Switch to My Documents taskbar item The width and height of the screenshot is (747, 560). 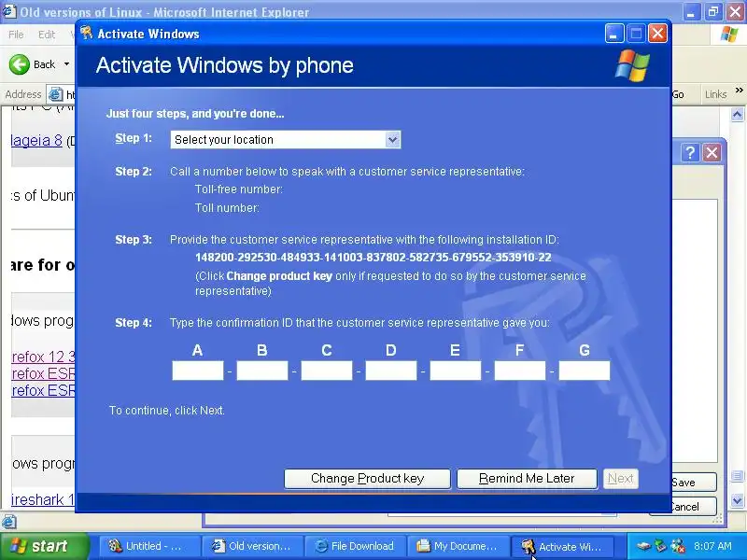[458, 546]
